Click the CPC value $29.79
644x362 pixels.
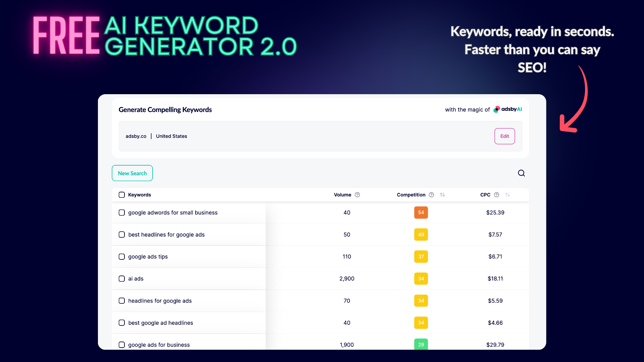point(495,345)
